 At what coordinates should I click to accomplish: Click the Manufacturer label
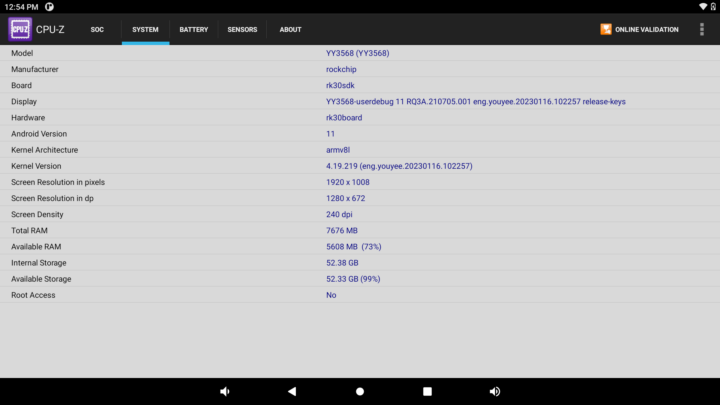pos(35,69)
